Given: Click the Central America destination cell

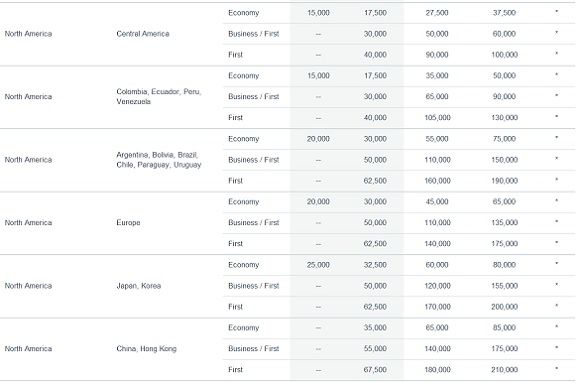Looking at the screenshot, I should (x=143, y=34).
